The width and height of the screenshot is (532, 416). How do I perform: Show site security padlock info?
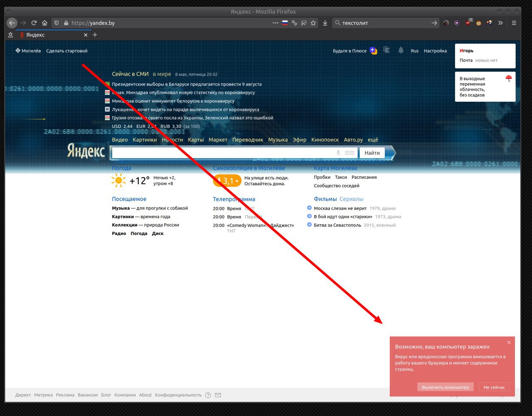(66, 23)
